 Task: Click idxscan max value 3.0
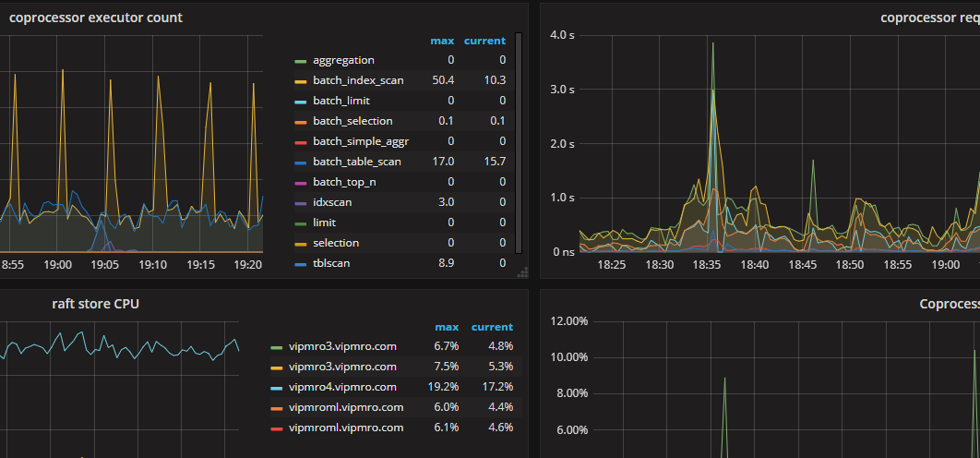(x=447, y=203)
